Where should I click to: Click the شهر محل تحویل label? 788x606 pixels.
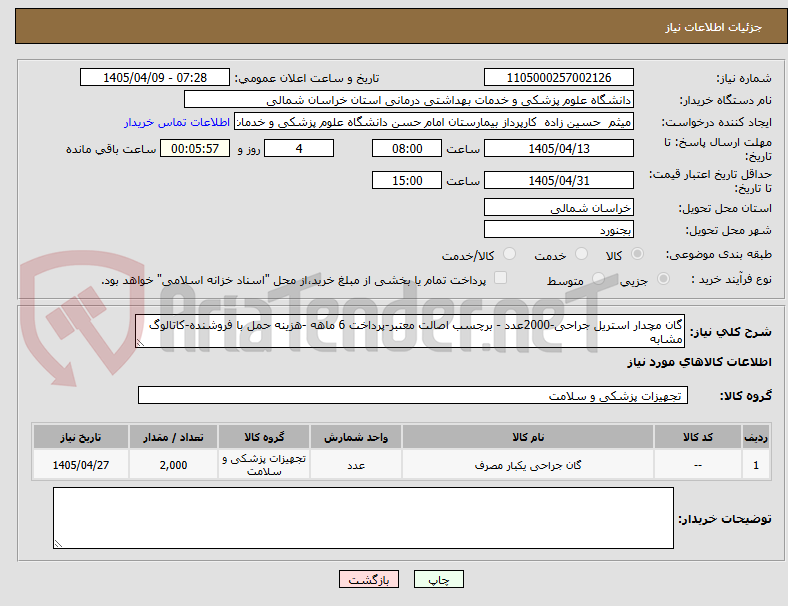tap(728, 230)
